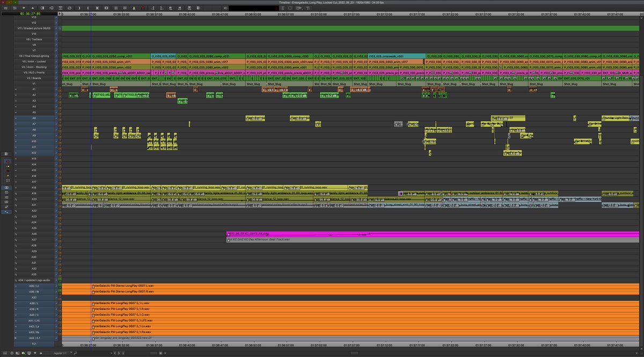This screenshot has width=644, height=357.
Task: Click the left arrow beside the bottom scroll controls
Action: (x=115, y=353)
